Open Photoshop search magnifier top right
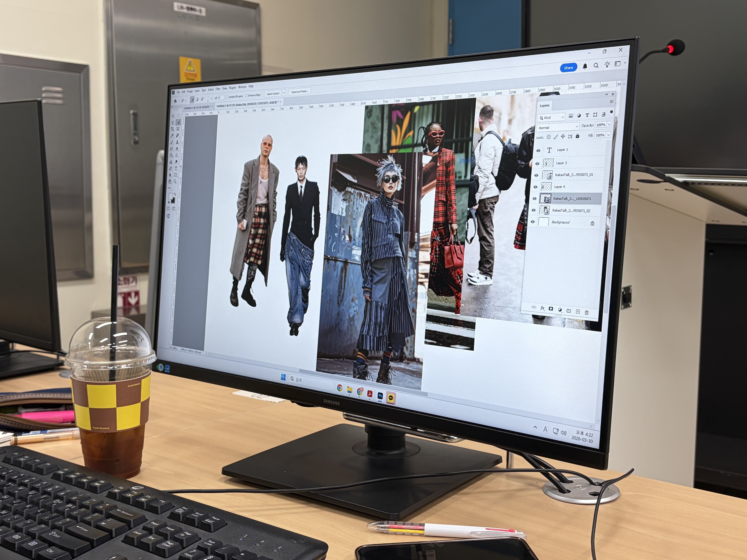This screenshot has width=747, height=560. coord(596,65)
